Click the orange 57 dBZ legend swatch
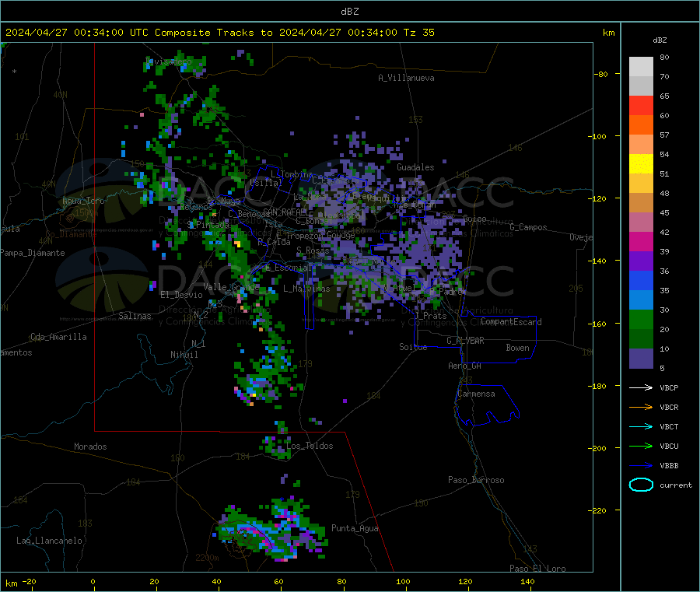700x592 pixels. coord(641,125)
